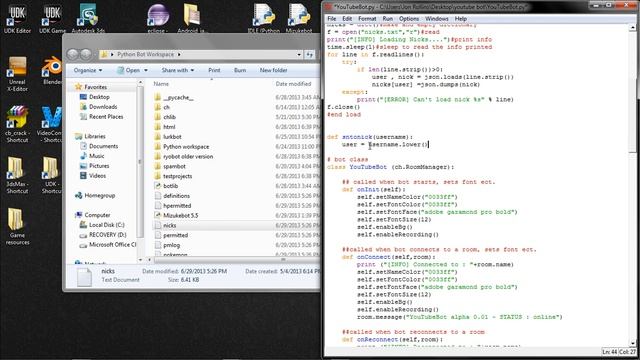The image size is (640, 360).
Task: Go to Downloads in Favorites sidebar
Action: click(x=103, y=107)
